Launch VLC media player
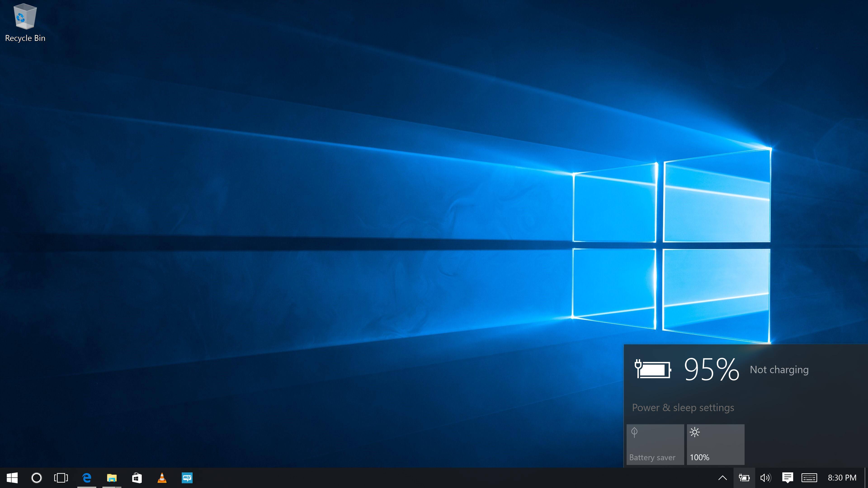This screenshot has height=488, width=868. tap(162, 478)
